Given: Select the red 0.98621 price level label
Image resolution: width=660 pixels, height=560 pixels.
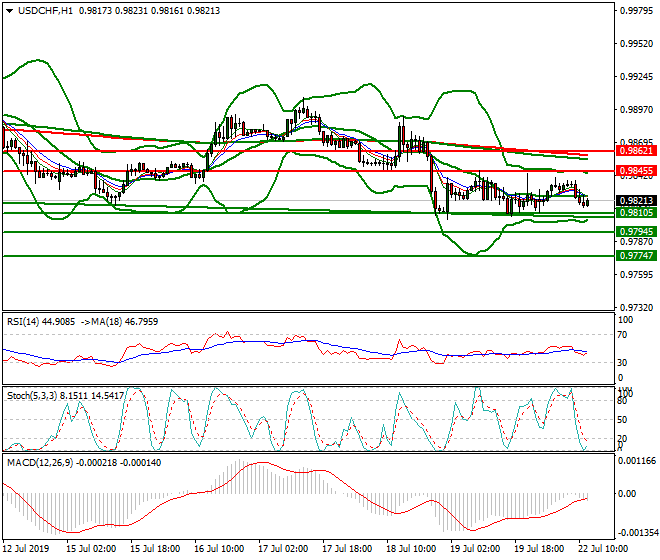Looking at the screenshot, I should point(636,151).
